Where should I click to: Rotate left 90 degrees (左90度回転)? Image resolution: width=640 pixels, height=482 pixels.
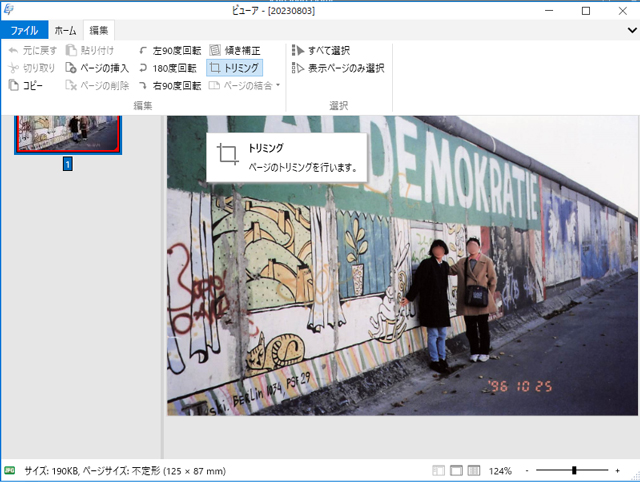click(170, 51)
